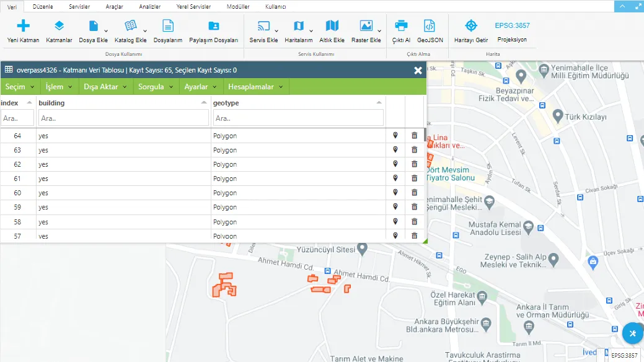Click the yes cell in row 62
This screenshot has width=644, height=362.
(x=123, y=164)
